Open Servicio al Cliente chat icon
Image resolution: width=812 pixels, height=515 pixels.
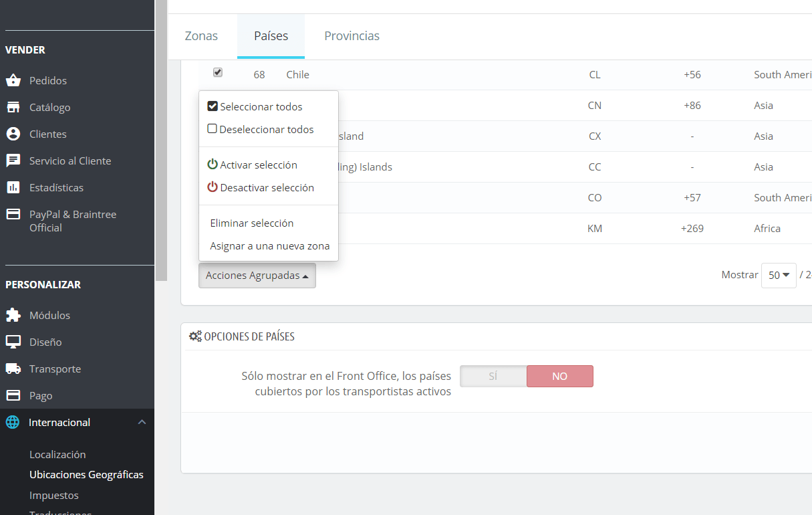coord(13,161)
